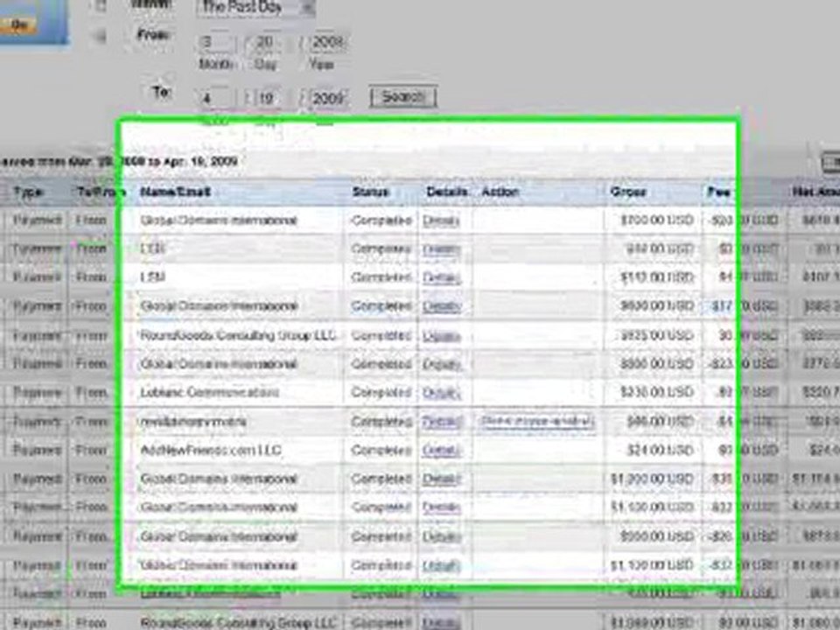The width and height of the screenshot is (840, 630).
Task: Click the Gross column header
Action: tap(628, 192)
